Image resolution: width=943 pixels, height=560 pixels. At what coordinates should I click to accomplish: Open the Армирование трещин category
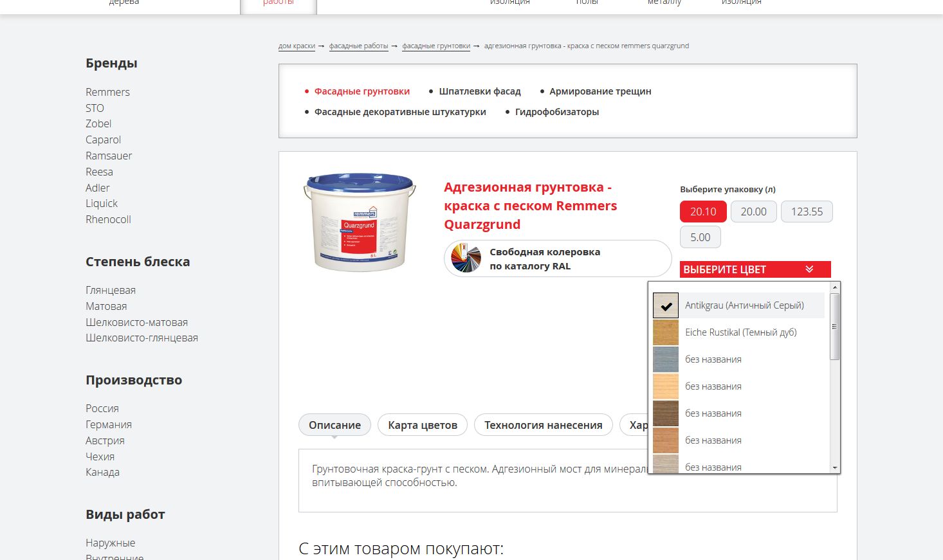pyautogui.click(x=600, y=91)
